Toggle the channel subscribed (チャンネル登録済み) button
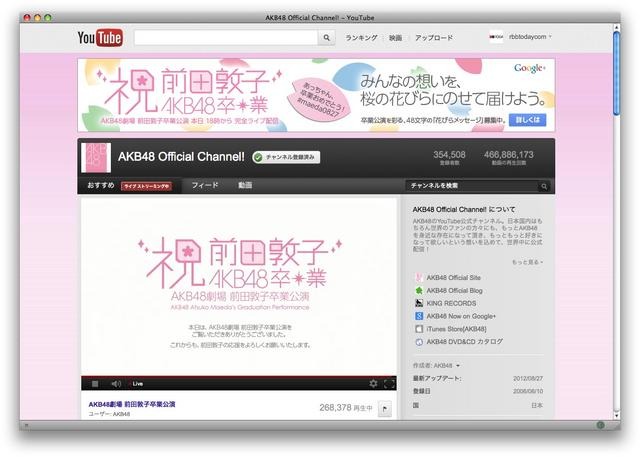The width and height of the screenshot is (640, 457). pyautogui.click(x=286, y=157)
